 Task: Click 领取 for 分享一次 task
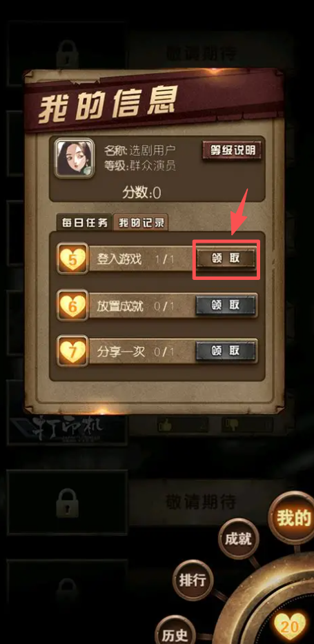click(226, 350)
